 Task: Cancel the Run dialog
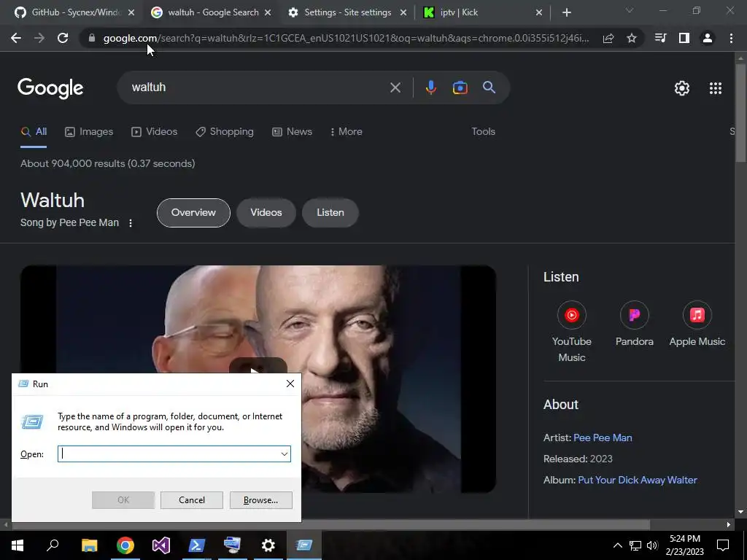[x=192, y=500]
